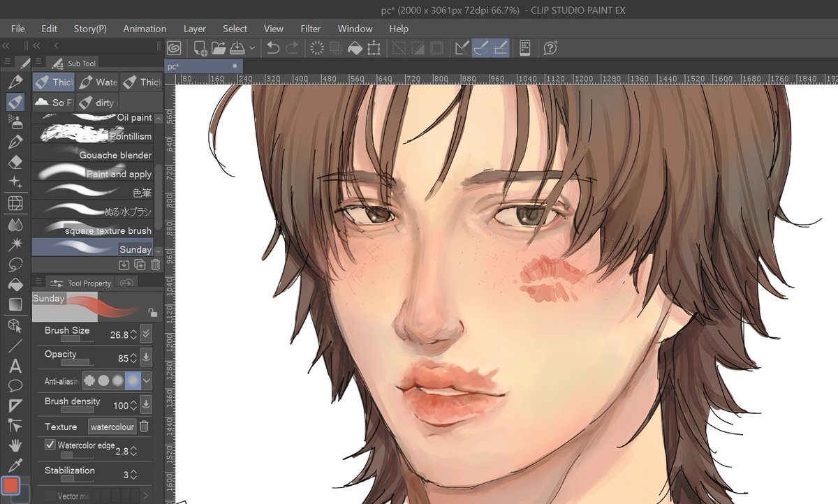Toggle Snap to Ruler icon

pos(462,48)
